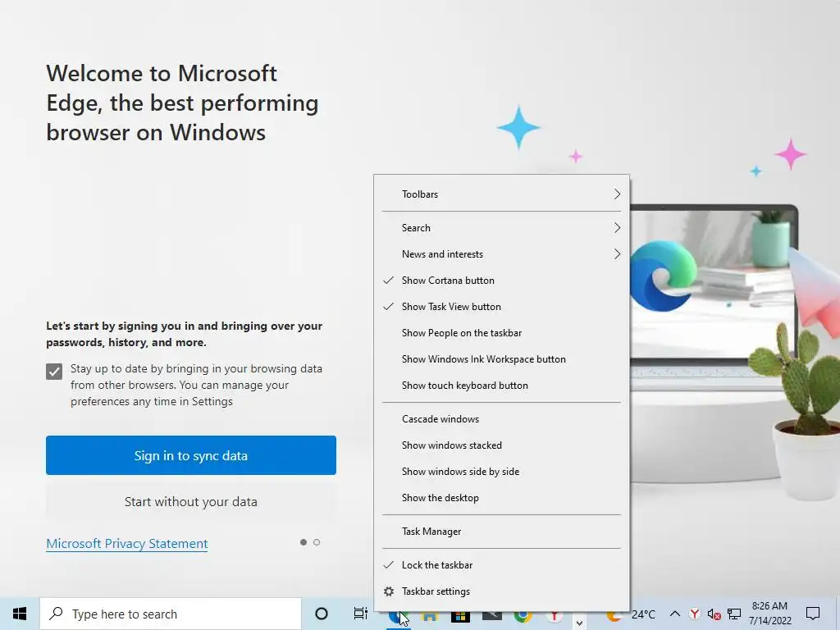Enable Show touch keyboard button
Image resolution: width=840 pixels, height=630 pixels.
click(501, 386)
